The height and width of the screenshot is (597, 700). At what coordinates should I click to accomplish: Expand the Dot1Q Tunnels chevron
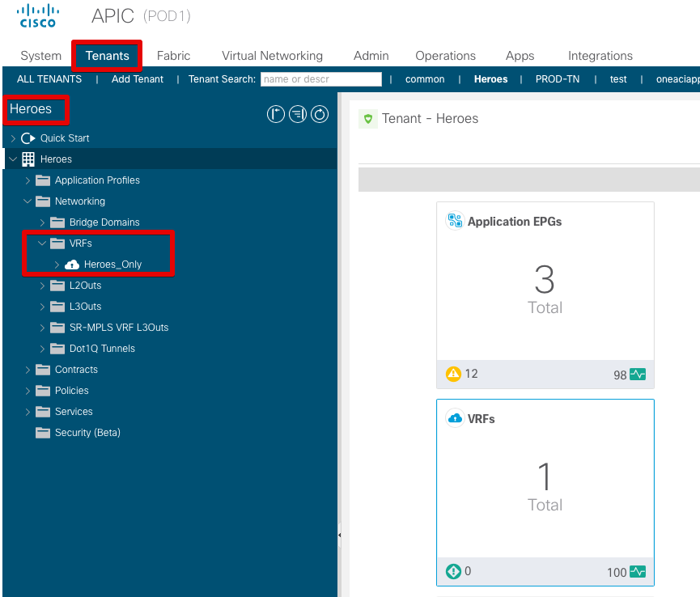(42, 349)
